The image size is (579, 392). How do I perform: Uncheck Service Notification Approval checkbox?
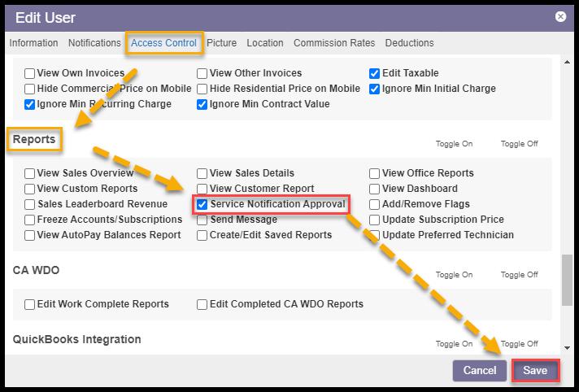click(x=202, y=204)
